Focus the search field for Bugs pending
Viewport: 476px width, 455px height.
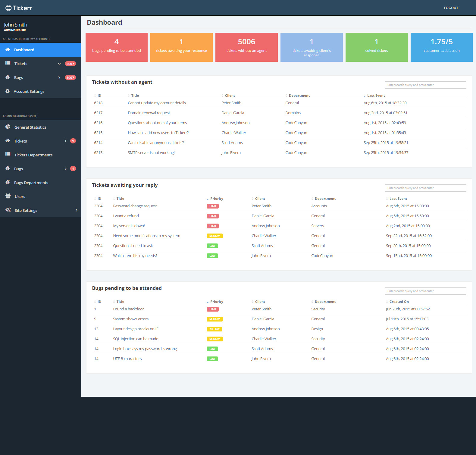[x=425, y=291]
